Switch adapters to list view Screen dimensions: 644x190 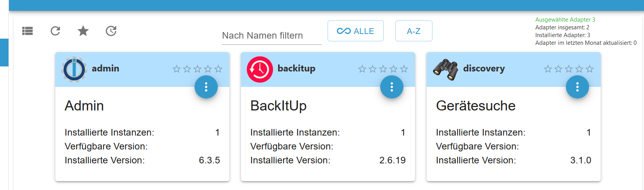tap(27, 31)
